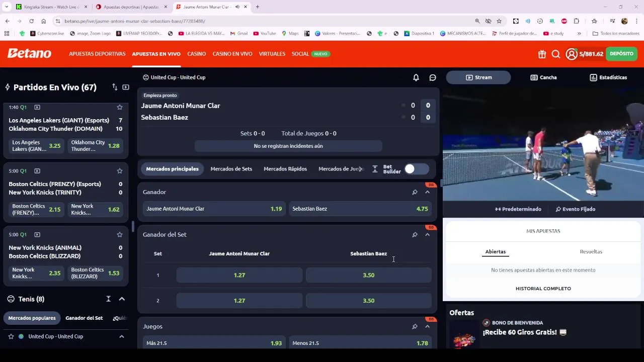Open the tab search dropdown in Chrome
Image resolution: width=644 pixels, height=362 pixels.
point(7,7)
